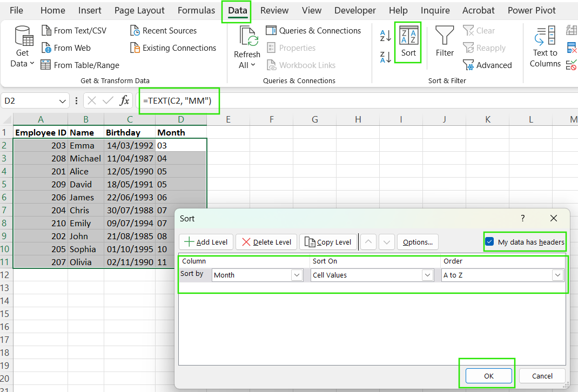Image resolution: width=578 pixels, height=392 pixels.
Task: Sort A to Z ascending quick button
Action: pos(386,36)
